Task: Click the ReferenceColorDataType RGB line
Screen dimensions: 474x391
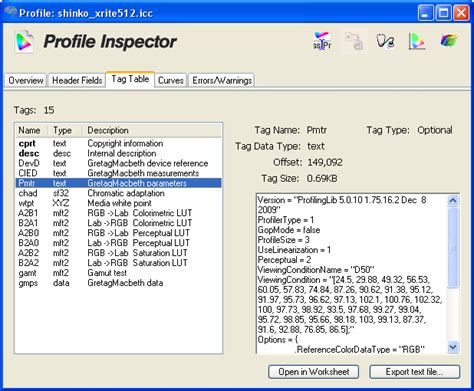Action: 360,349
